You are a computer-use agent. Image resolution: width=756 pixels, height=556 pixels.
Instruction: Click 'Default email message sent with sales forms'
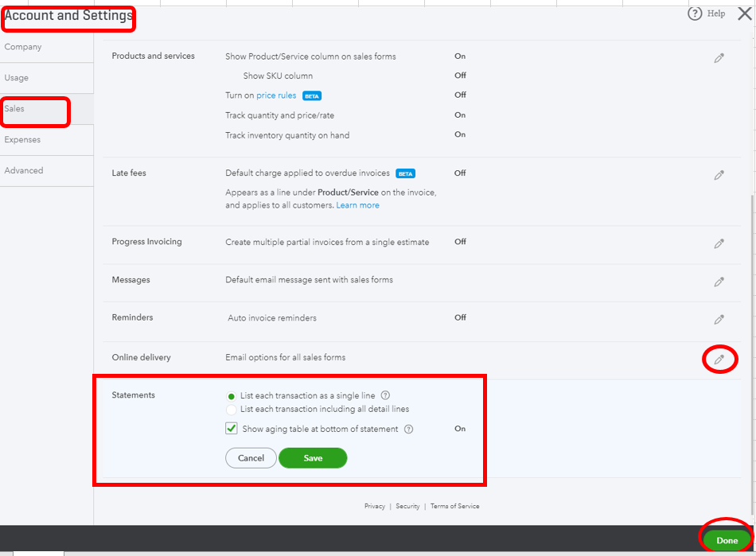point(309,280)
